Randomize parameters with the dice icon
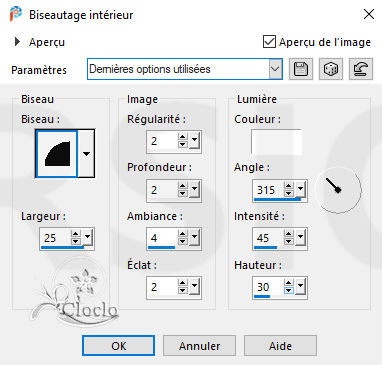 (x=331, y=69)
